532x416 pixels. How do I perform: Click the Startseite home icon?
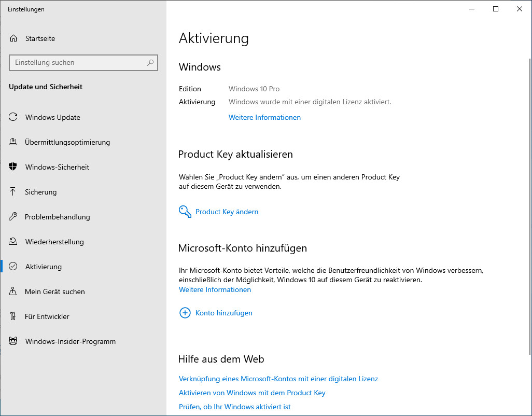(13, 38)
